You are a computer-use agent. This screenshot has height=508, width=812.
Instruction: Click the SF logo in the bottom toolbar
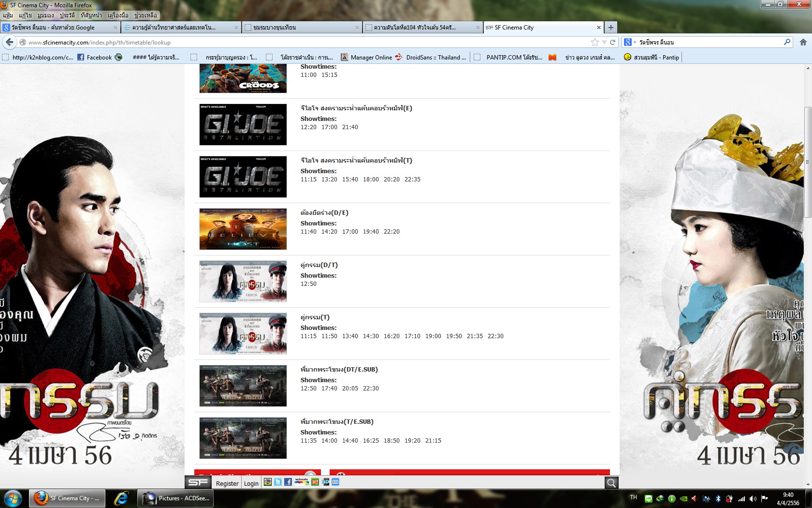click(198, 482)
